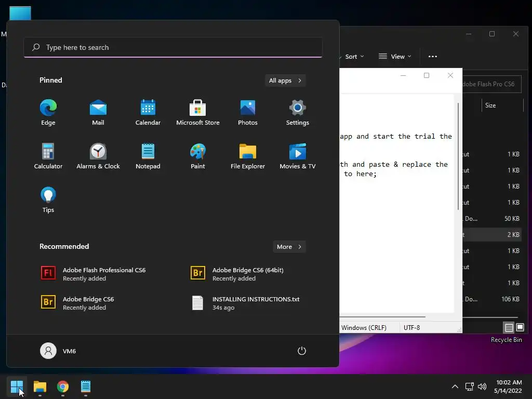Open the Tips app
Screen dimensions: 532x399
pyautogui.click(x=48, y=200)
